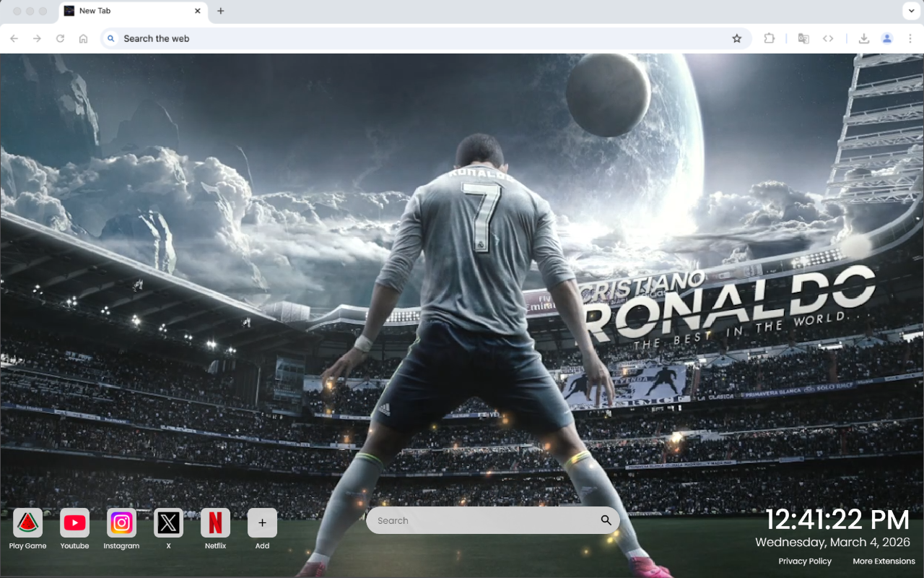
Task: Open the Youtube shortcut icon
Action: point(74,522)
